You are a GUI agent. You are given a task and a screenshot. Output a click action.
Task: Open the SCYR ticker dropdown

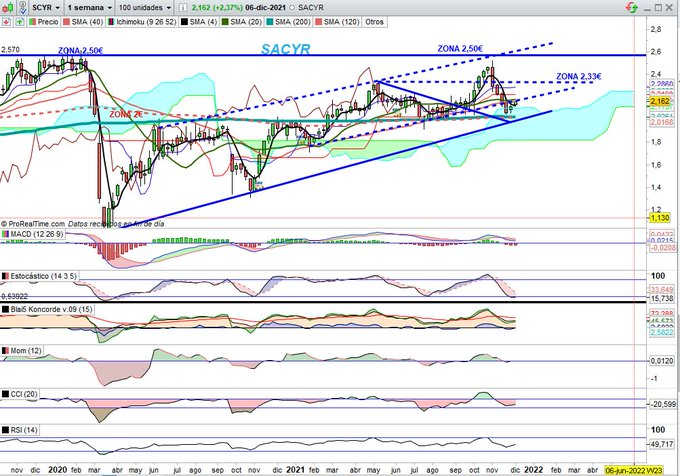pyautogui.click(x=46, y=7)
